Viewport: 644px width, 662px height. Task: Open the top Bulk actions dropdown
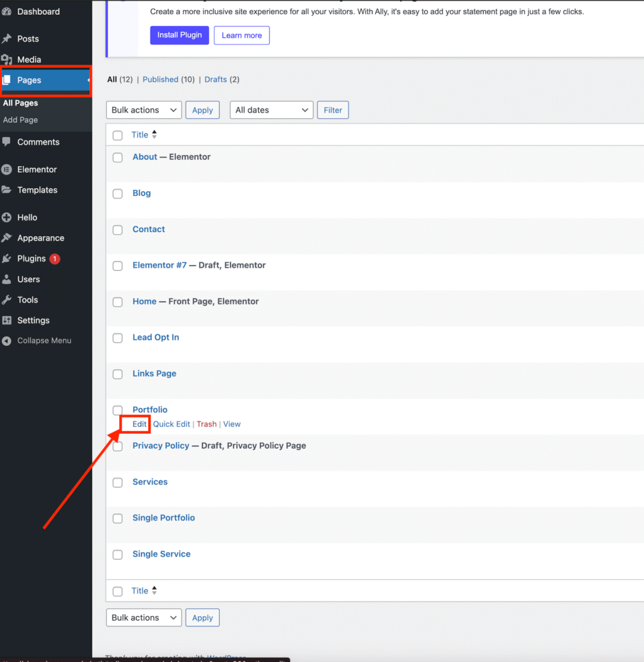click(x=144, y=110)
